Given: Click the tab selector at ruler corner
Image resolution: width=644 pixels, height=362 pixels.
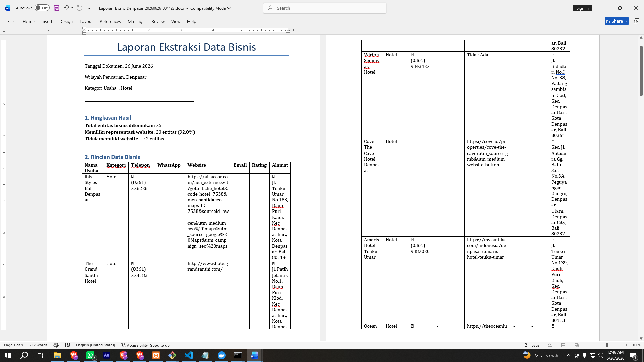Looking at the screenshot, I should [x=4, y=31].
